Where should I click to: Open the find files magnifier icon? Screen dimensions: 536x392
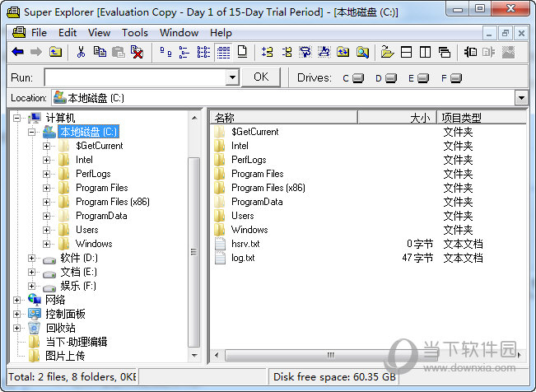[362, 52]
